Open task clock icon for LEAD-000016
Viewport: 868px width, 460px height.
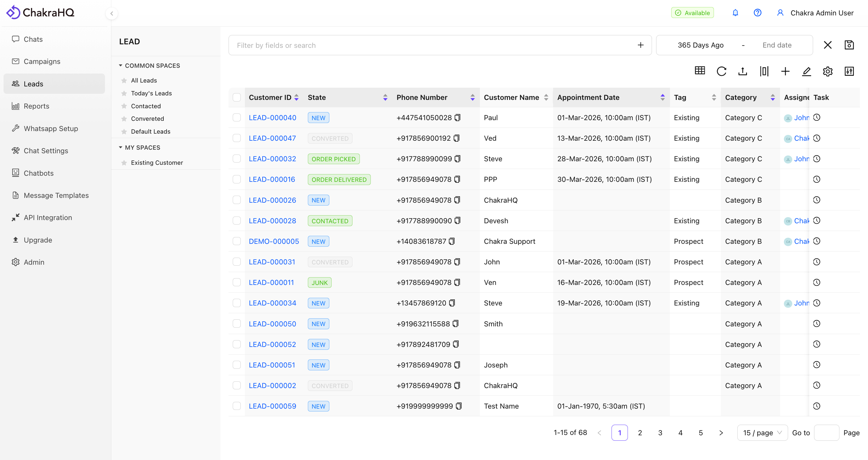(816, 180)
